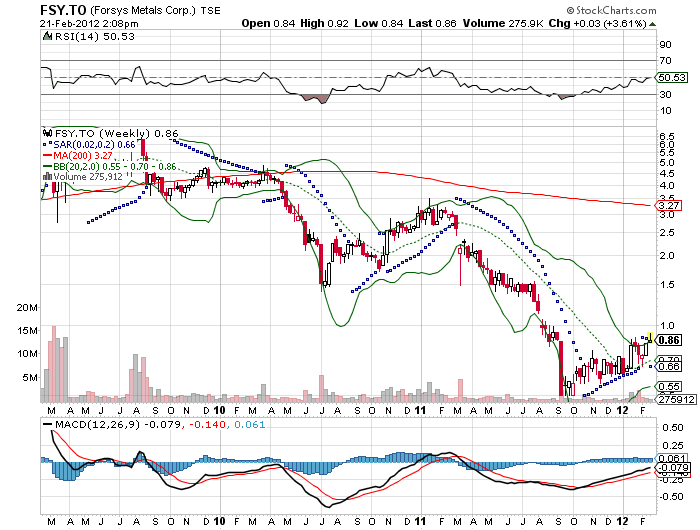Click the Volume legend bars icon

tap(47, 177)
